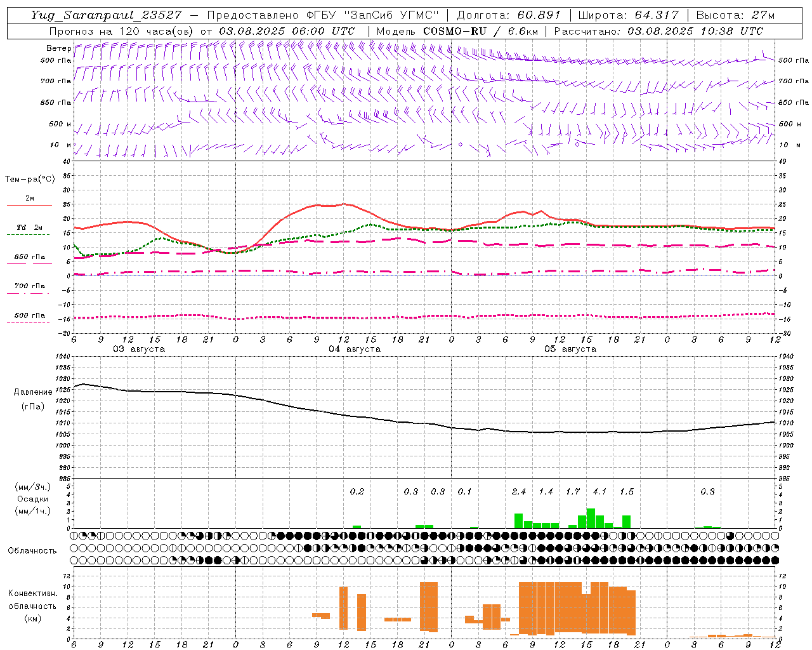The image size is (812, 650).
Task: Click the 'Рассчитано: 03.08.2025 10:38 UTC' timestamp
Action: pos(658,31)
